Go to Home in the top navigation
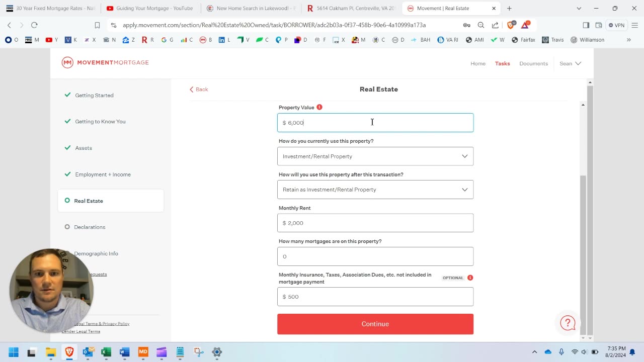 pyautogui.click(x=478, y=63)
